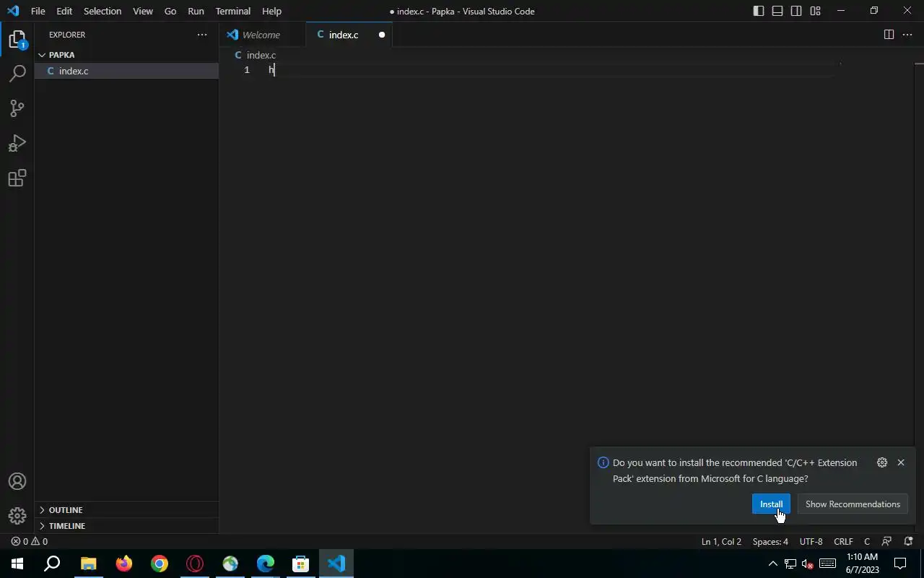Click the VS Code logo in title bar

pos(13,11)
